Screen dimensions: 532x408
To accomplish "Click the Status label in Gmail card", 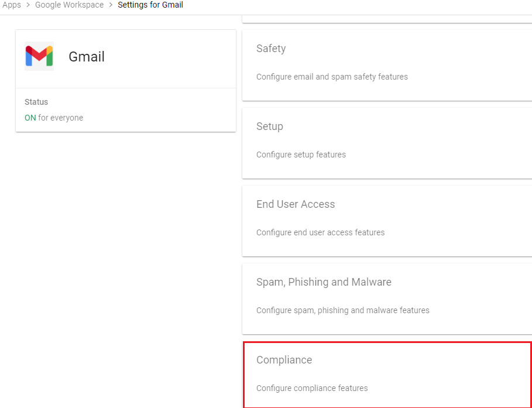I will pyautogui.click(x=36, y=102).
